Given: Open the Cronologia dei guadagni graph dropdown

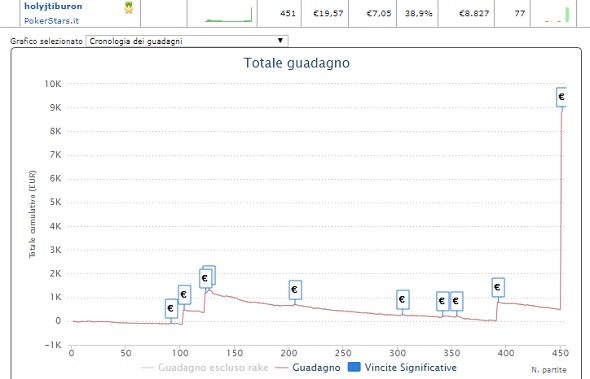Looking at the screenshot, I should coord(187,41).
